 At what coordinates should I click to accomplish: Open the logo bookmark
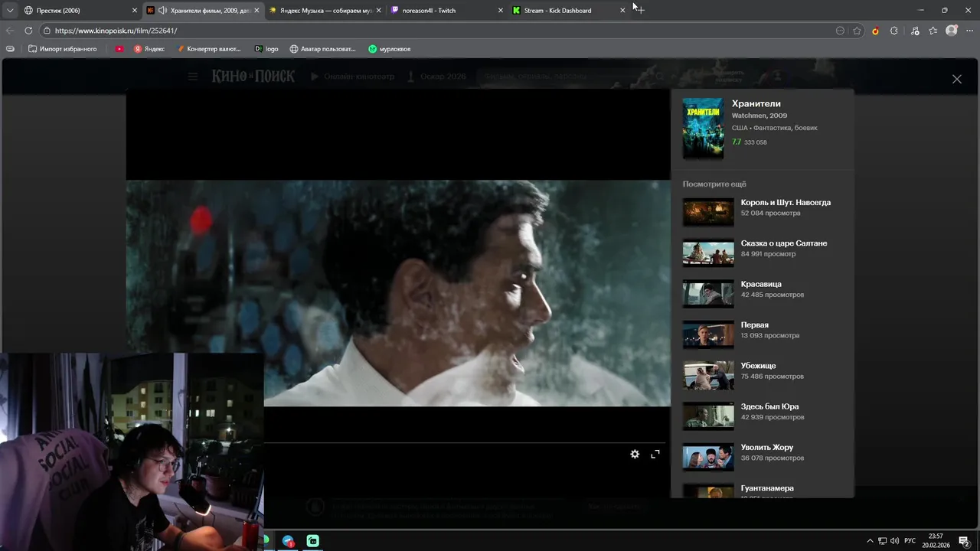click(266, 48)
